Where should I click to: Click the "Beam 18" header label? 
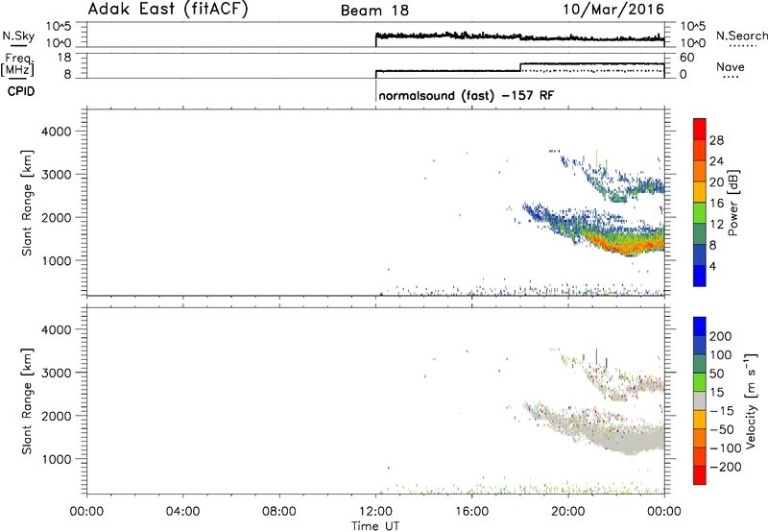(x=374, y=11)
